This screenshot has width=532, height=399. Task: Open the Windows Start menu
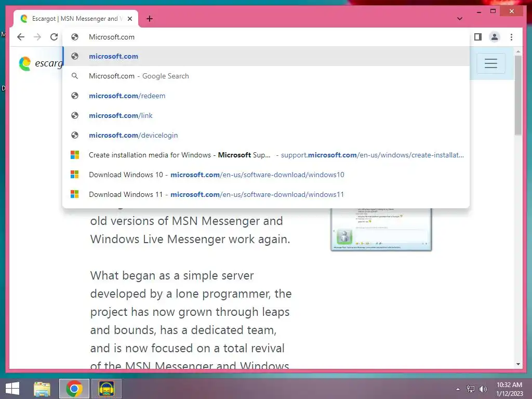[x=12, y=389]
